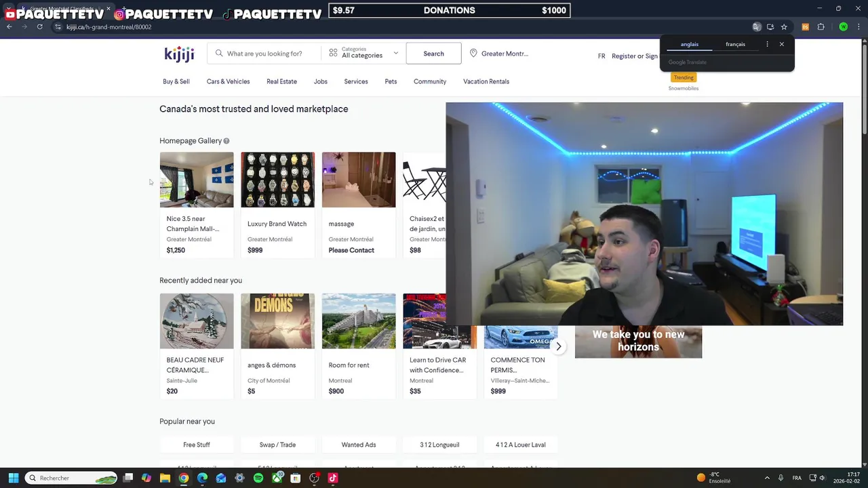
Task: Go back to the previous page
Action: pyautogui.click(x=9, y=27)
